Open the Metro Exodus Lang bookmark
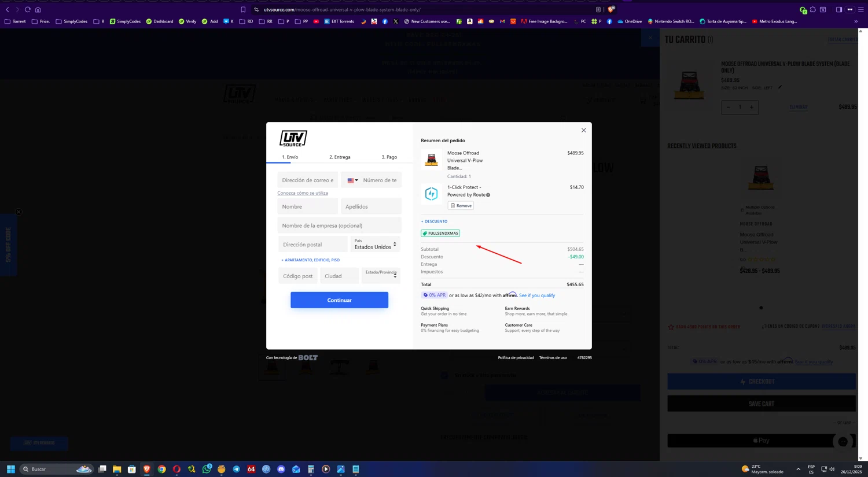Viewport: 868px width, 477px height. 774,21
